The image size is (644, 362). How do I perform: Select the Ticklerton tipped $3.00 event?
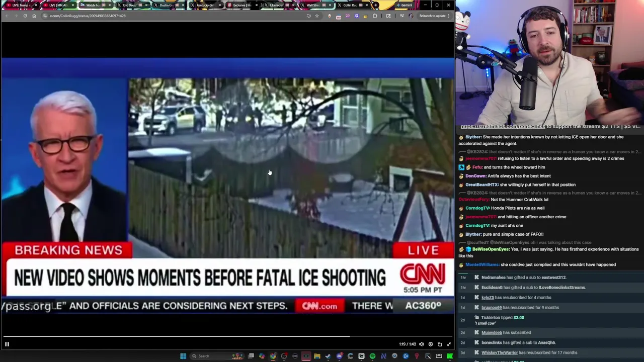point(549,320)
